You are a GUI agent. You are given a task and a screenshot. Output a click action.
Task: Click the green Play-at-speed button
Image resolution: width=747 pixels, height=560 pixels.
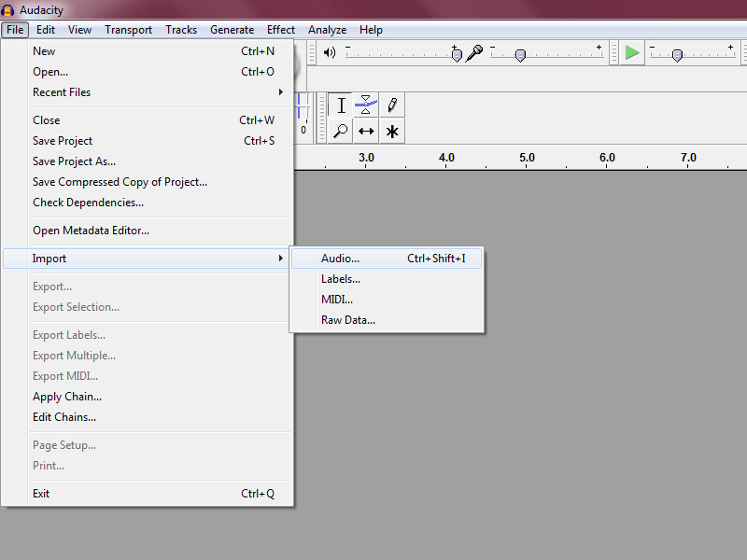pyautogui.click(x=632, y=52)
